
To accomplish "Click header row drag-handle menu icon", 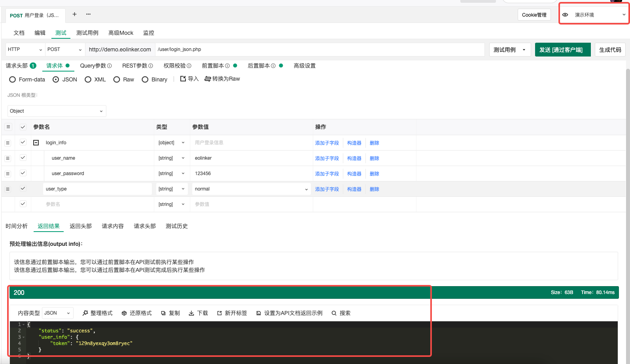I will pos(8,127).
